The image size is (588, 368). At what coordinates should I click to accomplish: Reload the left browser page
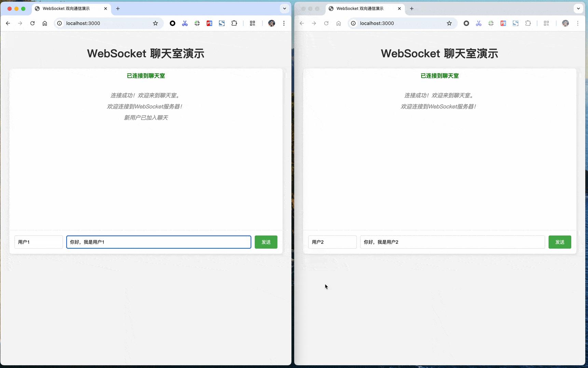(32, 23)
